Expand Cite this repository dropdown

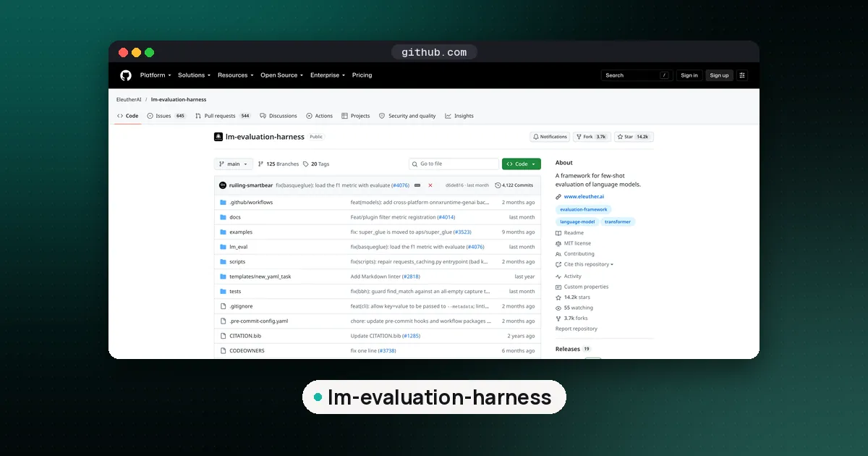pyautogui.click(x=584, y=265)
